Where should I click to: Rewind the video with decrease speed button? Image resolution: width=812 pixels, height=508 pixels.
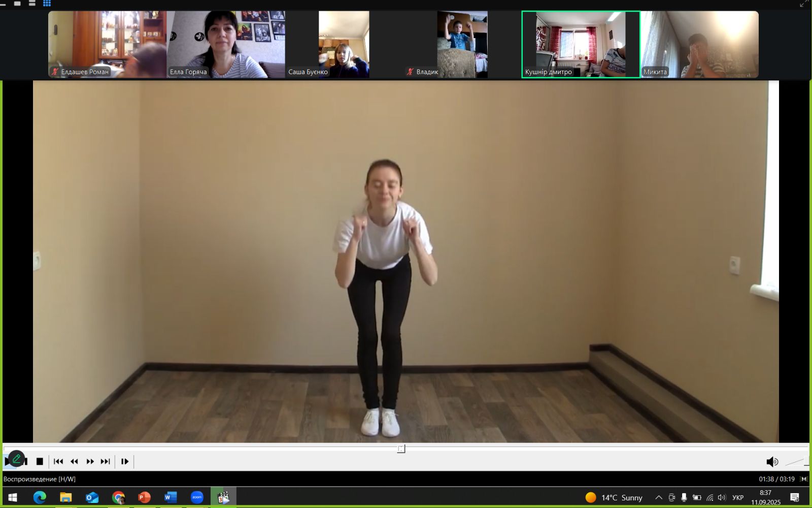pyautogui.click(x=74, y=461)
